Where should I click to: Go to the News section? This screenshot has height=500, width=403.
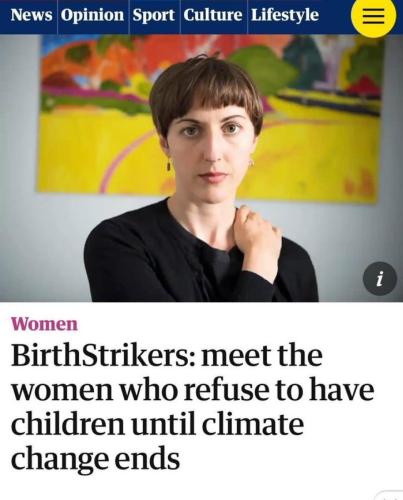[x=31, y=15]
